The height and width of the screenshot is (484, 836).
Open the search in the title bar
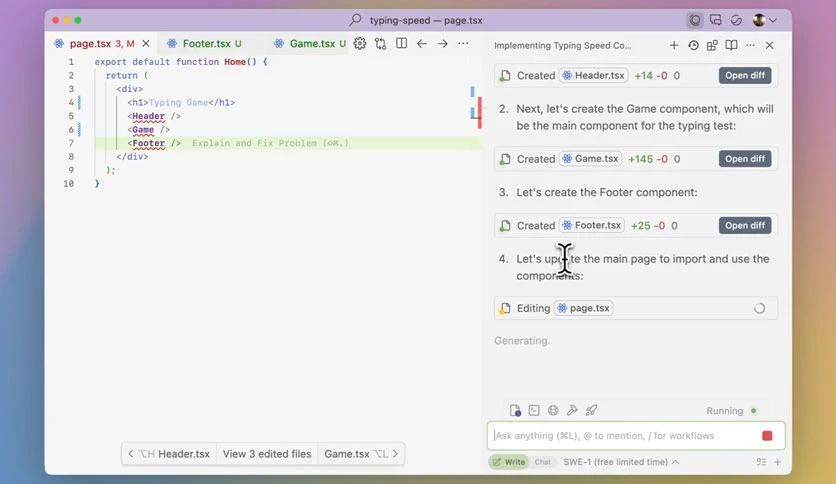tap(355, 20)
